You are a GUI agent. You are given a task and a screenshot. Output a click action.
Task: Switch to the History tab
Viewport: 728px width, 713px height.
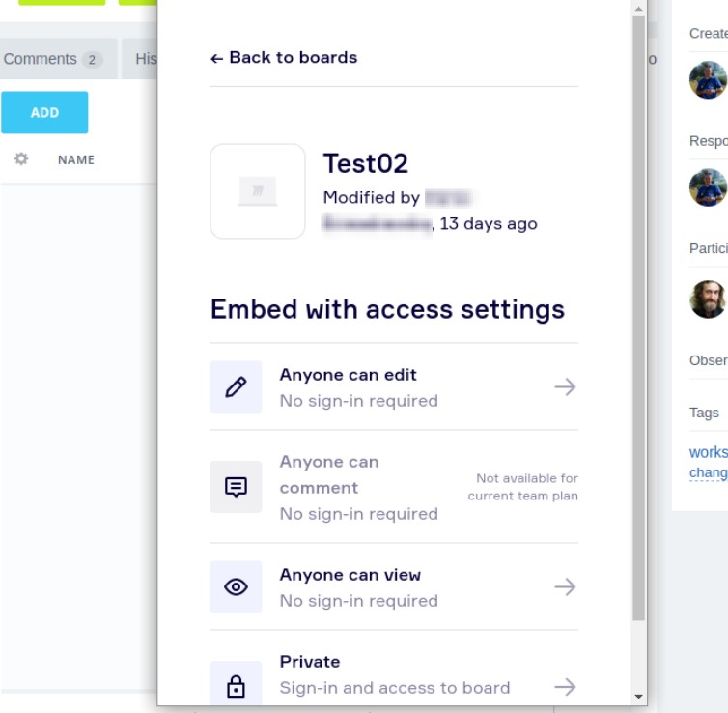pyautogui.click(x=140, y=59)
